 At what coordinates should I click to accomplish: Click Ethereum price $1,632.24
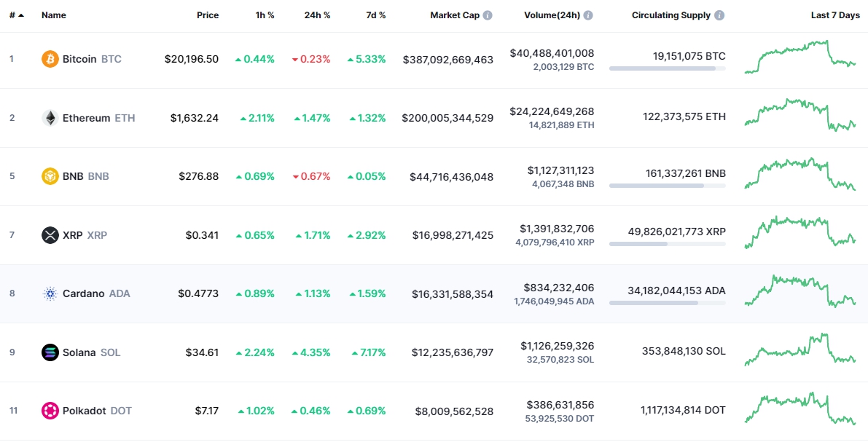(195, 118)
